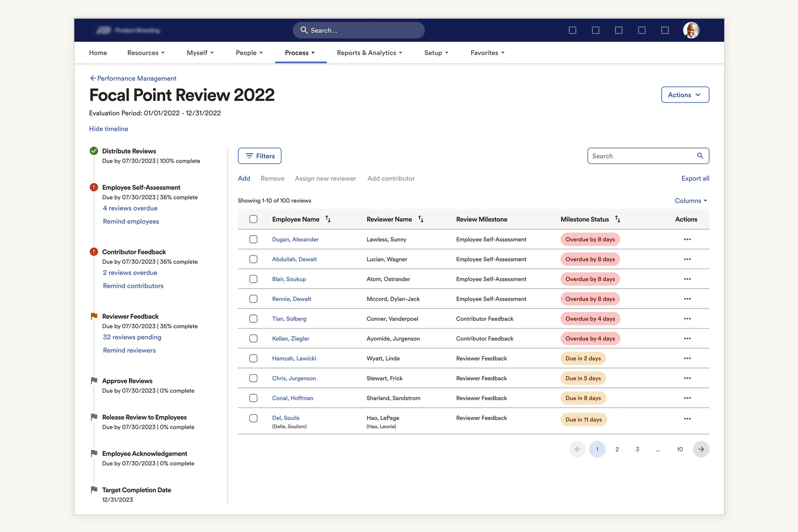Check the box for Chris, Jurgenson
The width and height of the screenshot is (798, 532).
pos(253,378)
